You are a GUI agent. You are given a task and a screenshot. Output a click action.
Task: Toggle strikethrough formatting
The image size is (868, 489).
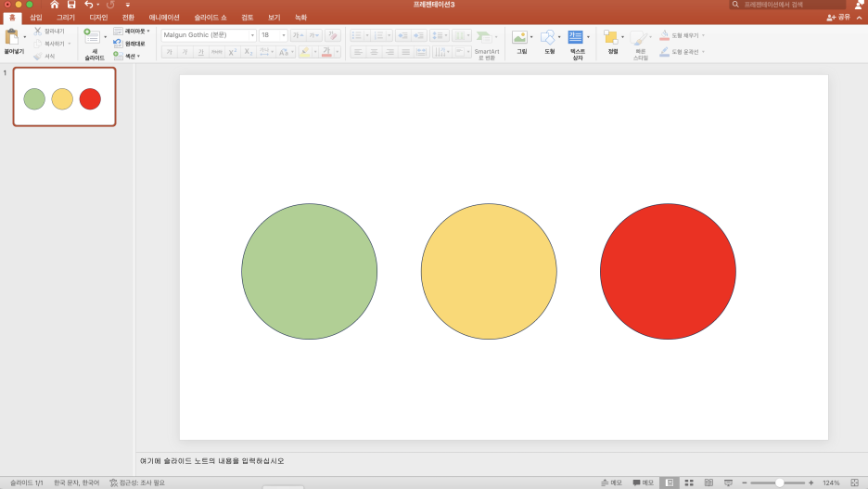click(x=216, y=52)
